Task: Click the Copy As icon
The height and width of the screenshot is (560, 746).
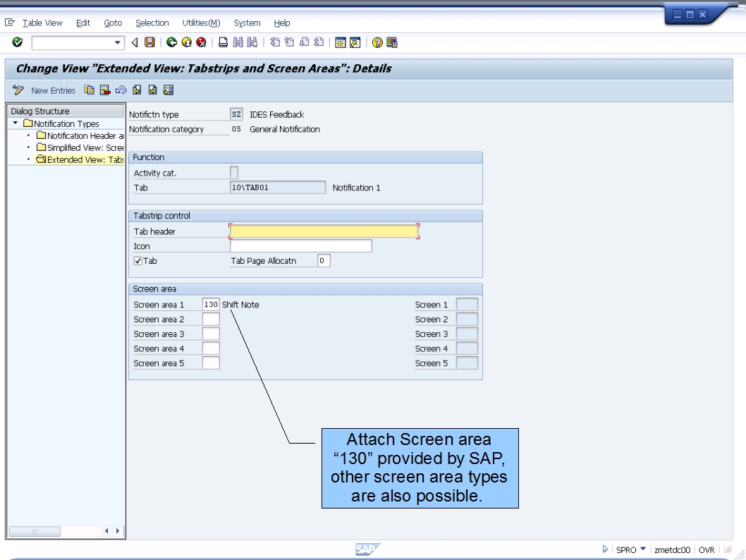Action: point(89,90)
